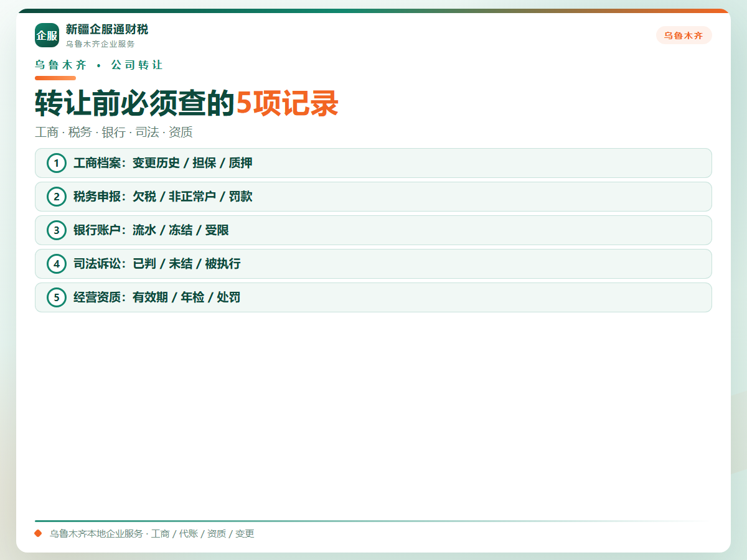
Task: Click the subtitle 工商 · 税务 · 银行 · 司法 · 资质
Action: click(x=114, y=132)
